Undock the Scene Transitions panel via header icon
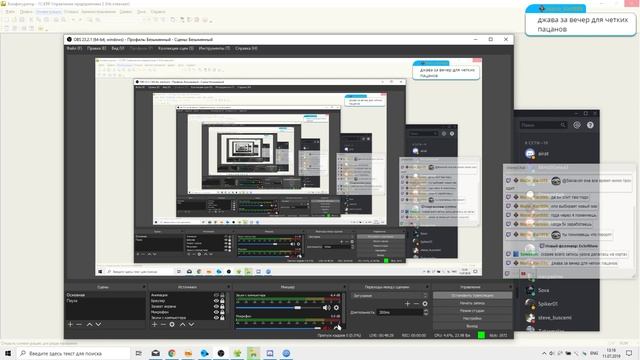The width and height of the screenshot is (640, 360). [427, 287]
